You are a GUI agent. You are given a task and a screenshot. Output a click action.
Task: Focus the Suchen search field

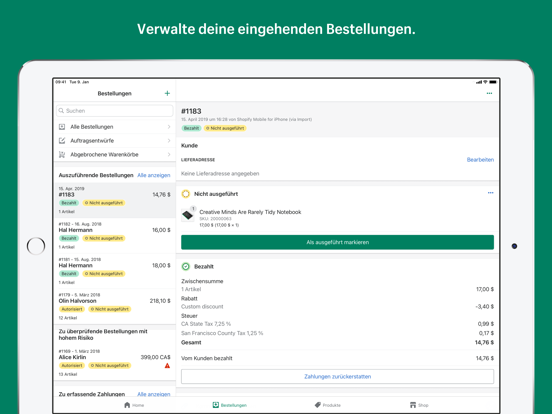tap(115, 111)
